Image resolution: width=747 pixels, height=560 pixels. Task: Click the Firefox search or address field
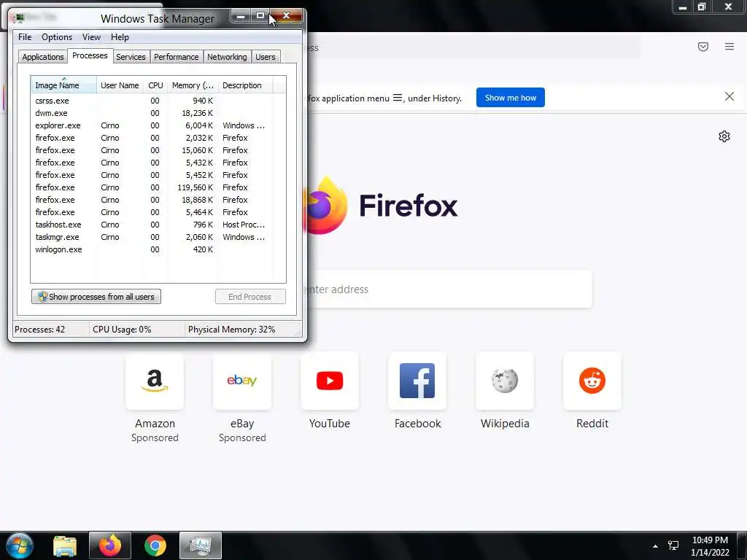click(x=448, y=289)
